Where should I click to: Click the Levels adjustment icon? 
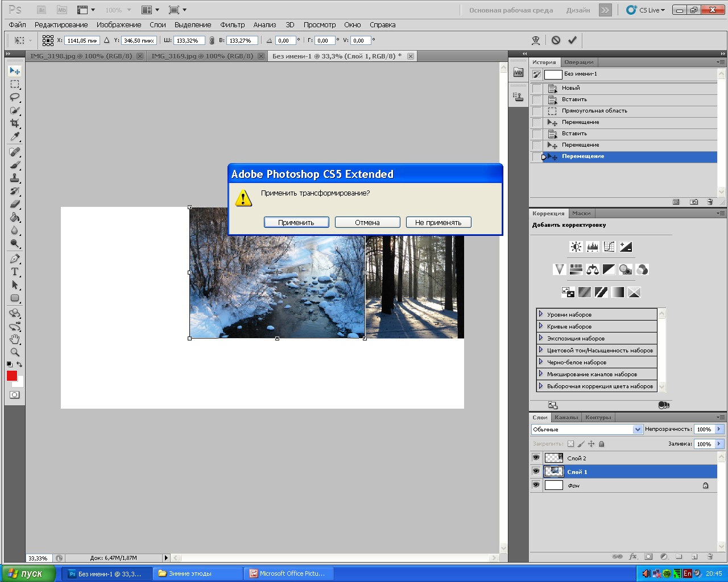pos(593,247)
